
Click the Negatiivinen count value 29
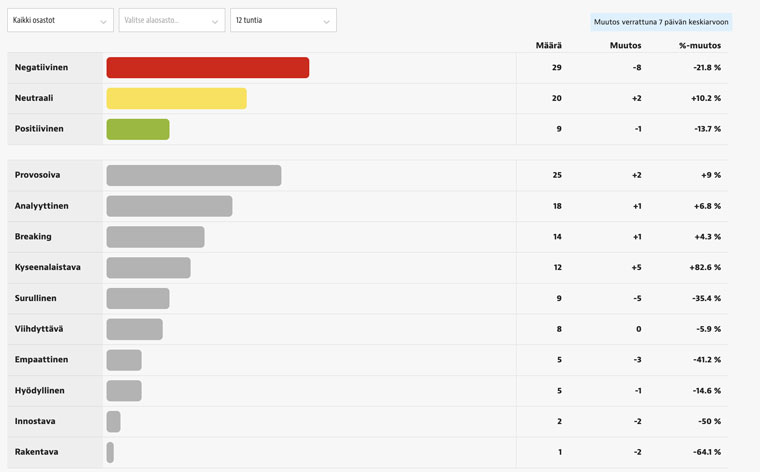[x=556, y=67]
